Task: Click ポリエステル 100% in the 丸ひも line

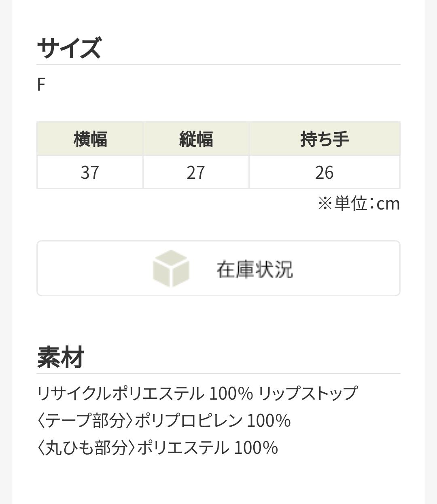Action: click(208, 448)
